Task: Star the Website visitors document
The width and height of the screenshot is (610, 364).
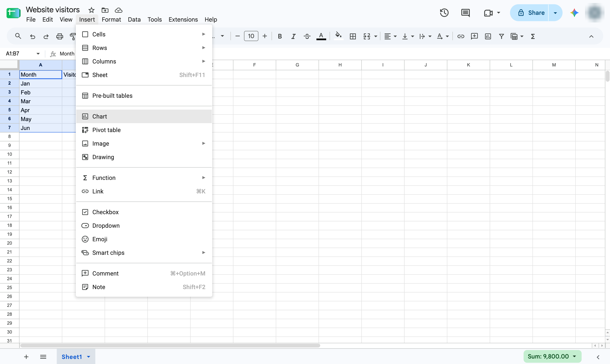Action: [x=91, y=10]
